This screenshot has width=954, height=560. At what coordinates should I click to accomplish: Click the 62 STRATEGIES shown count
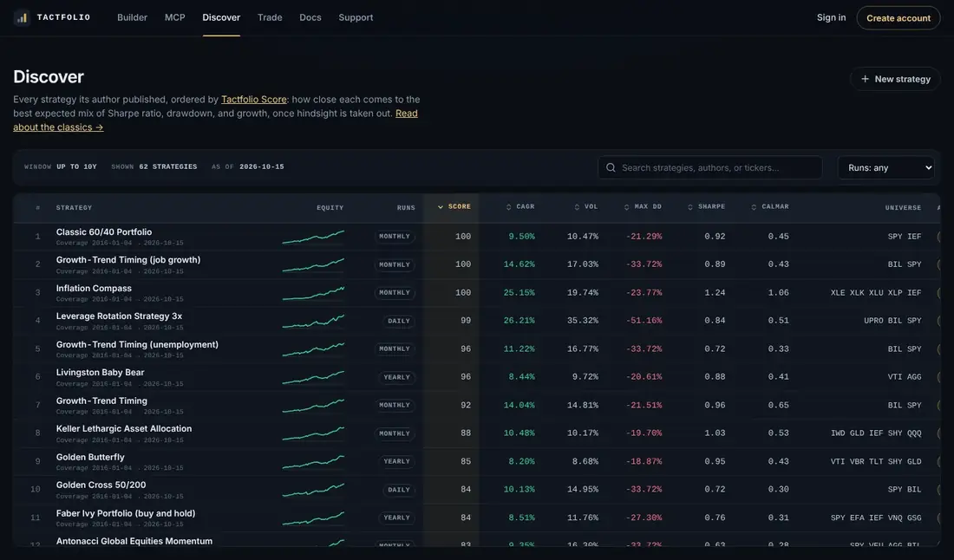pyautogui.click(x=168, y=166)
